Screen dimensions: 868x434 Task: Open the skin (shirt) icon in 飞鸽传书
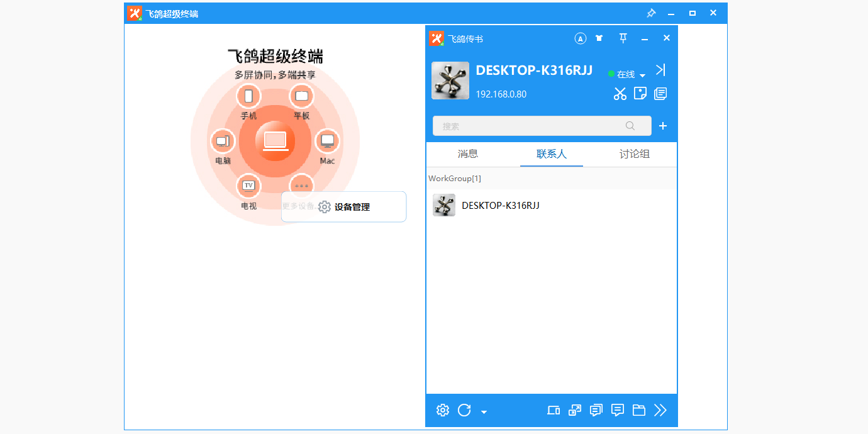[x=599, y=38]
